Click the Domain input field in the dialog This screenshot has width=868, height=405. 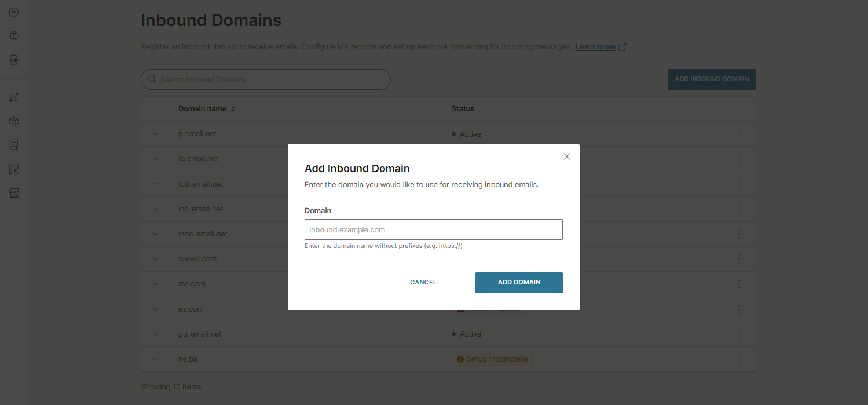[x=433, y=229]
